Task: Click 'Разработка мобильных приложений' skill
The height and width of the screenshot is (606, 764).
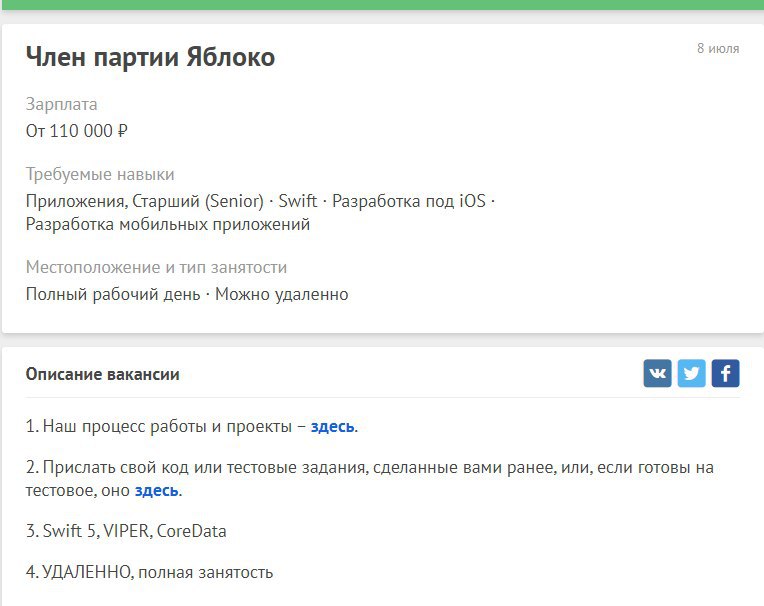Action: tap(168, 224)
